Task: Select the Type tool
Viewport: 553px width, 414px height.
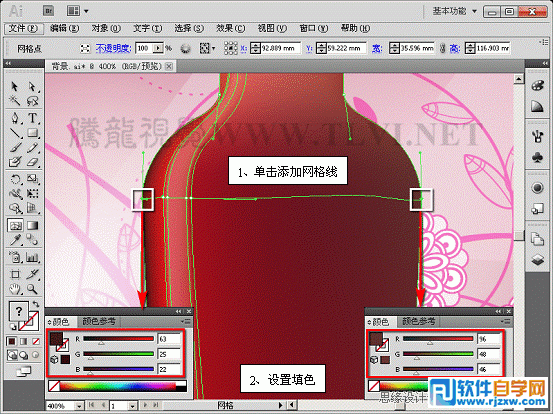Action: (x=32, y=118)
